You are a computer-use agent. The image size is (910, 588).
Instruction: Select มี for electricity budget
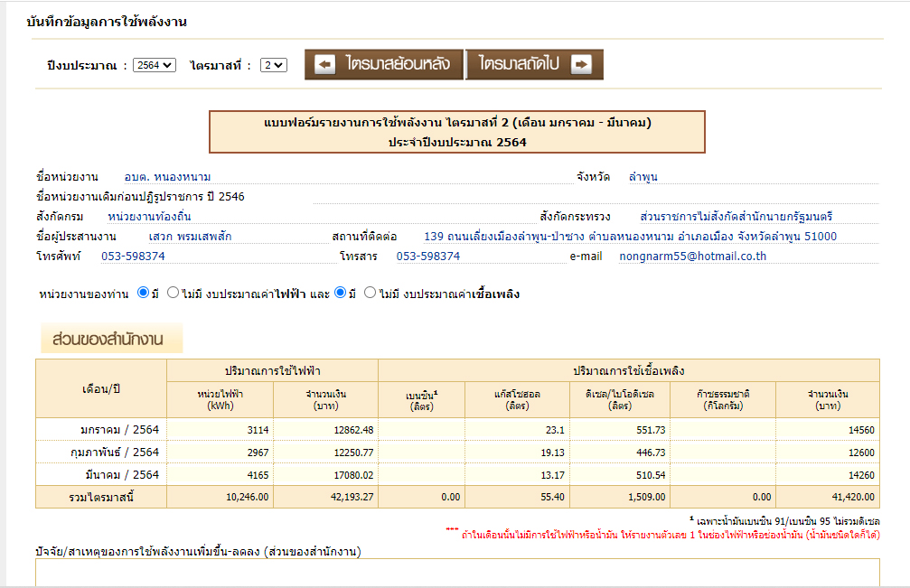(x=143, y=293)
